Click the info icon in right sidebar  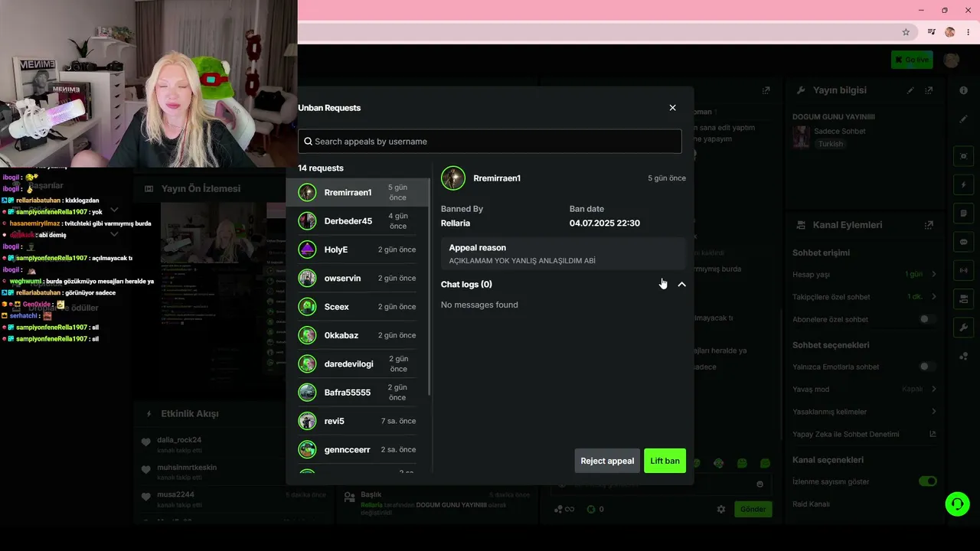pos(964,90)
